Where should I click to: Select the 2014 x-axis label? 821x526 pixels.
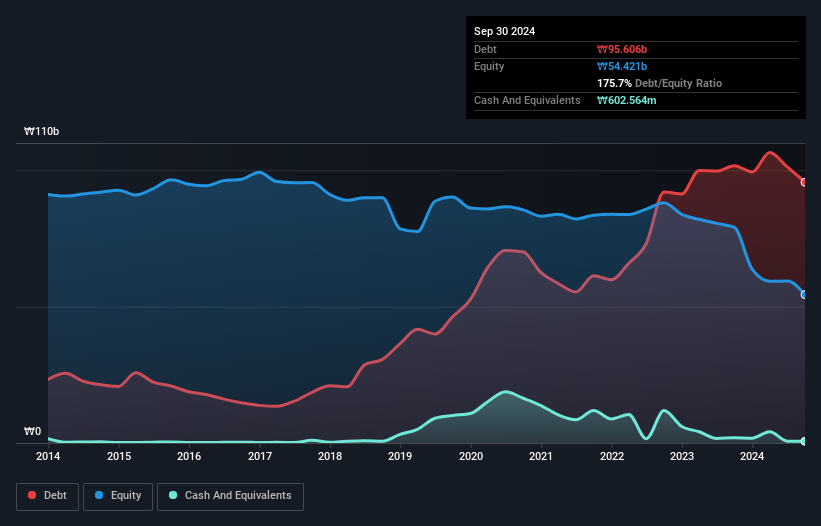[48, 456]
